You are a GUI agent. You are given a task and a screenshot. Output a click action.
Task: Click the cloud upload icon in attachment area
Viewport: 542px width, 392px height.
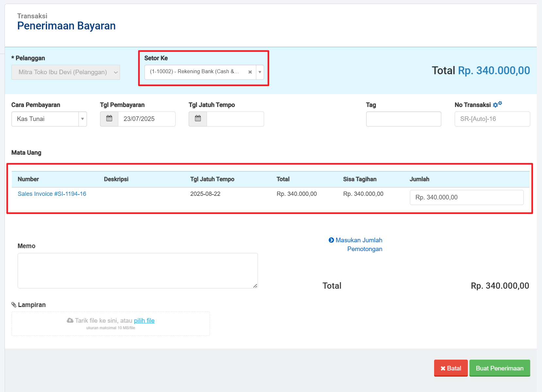coord(70,320)
